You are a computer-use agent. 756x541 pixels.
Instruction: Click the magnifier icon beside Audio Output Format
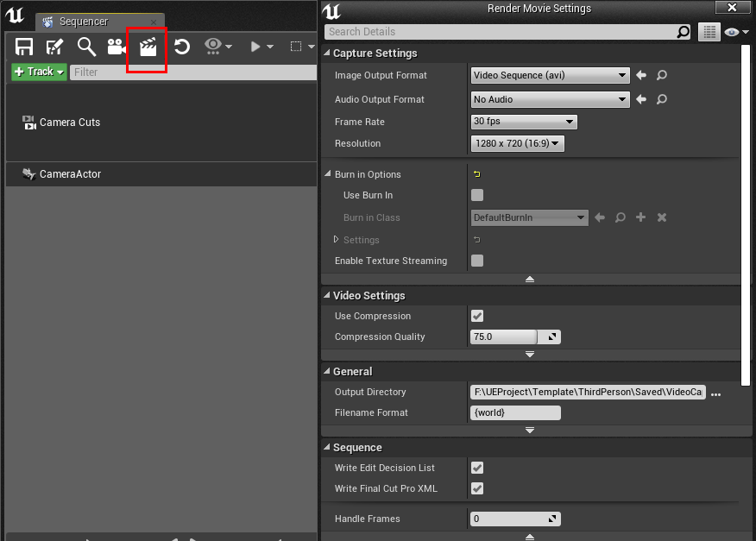pos(661,99)
